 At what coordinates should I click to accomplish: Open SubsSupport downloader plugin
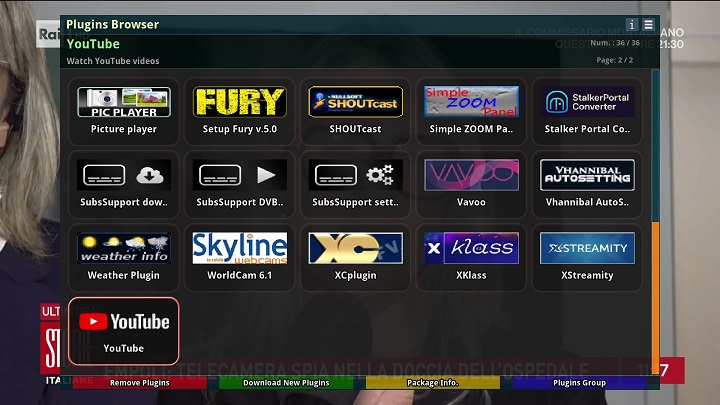(124, 185)
